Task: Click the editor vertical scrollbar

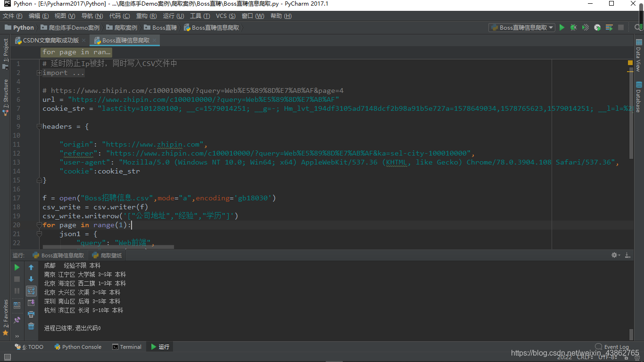Action: 631,112
